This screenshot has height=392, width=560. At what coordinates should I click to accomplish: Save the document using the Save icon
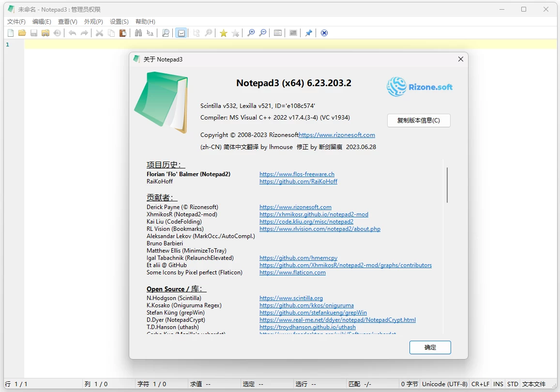34,32
